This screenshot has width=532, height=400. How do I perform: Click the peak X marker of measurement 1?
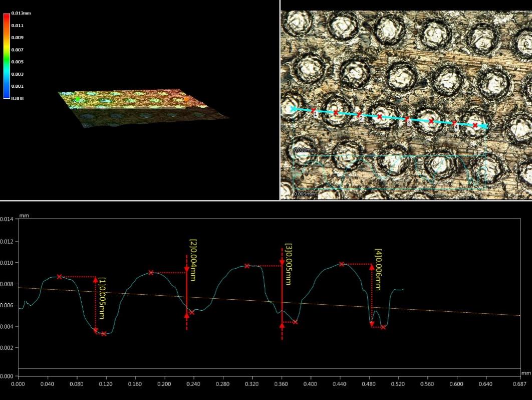[60, 277]
